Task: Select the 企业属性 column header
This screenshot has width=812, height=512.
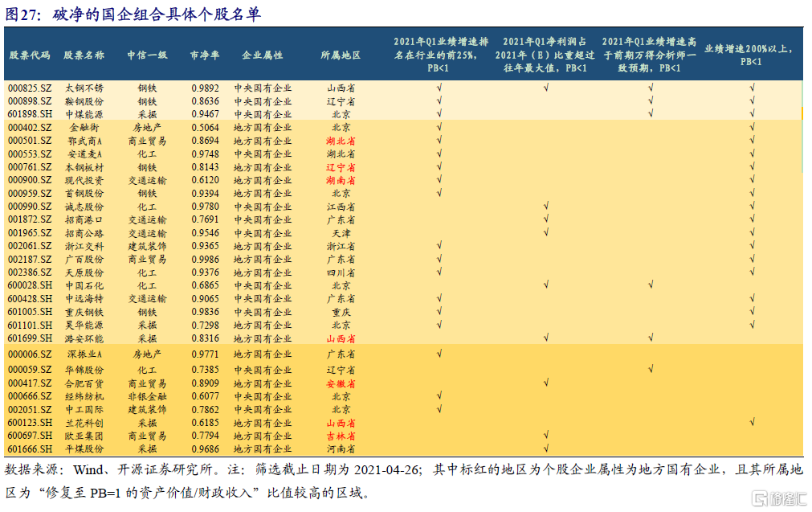Action: pos(263,55)
